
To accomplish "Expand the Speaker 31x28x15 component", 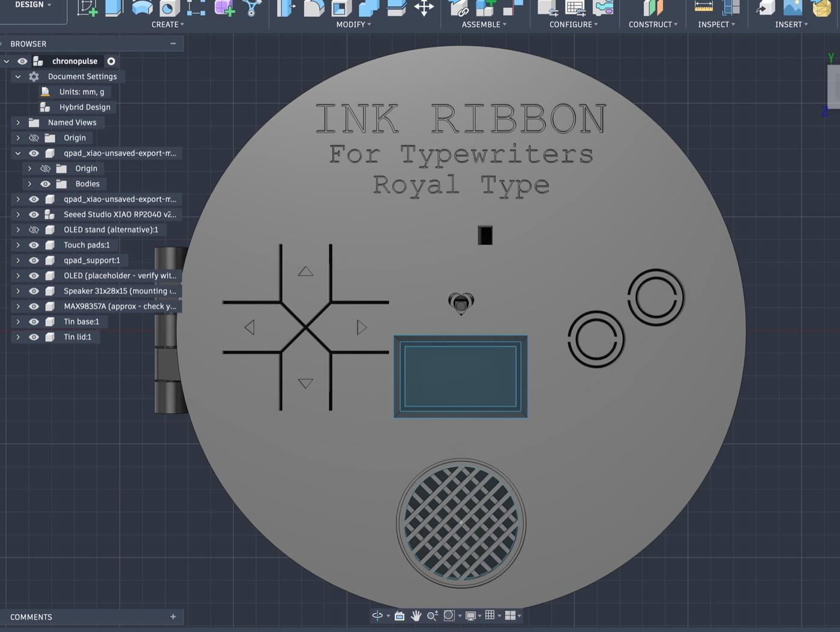I will (x=18, y=291).
